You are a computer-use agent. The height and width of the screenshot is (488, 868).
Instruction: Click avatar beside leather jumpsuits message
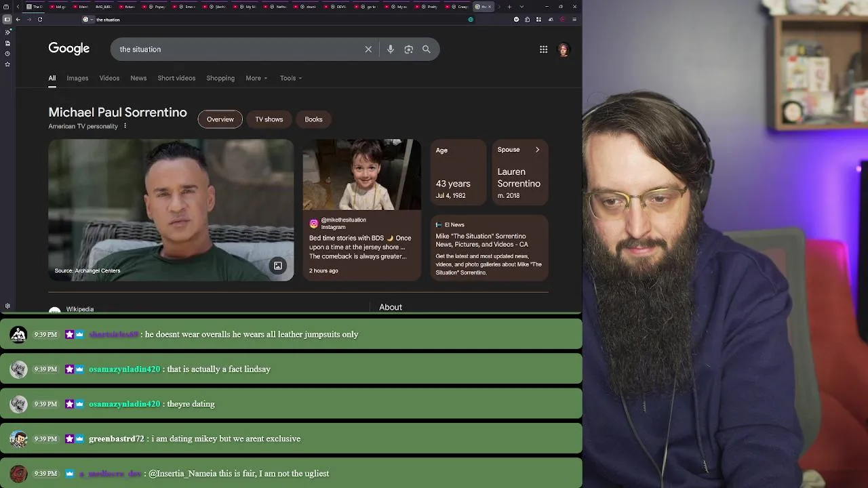click(18, 334)
